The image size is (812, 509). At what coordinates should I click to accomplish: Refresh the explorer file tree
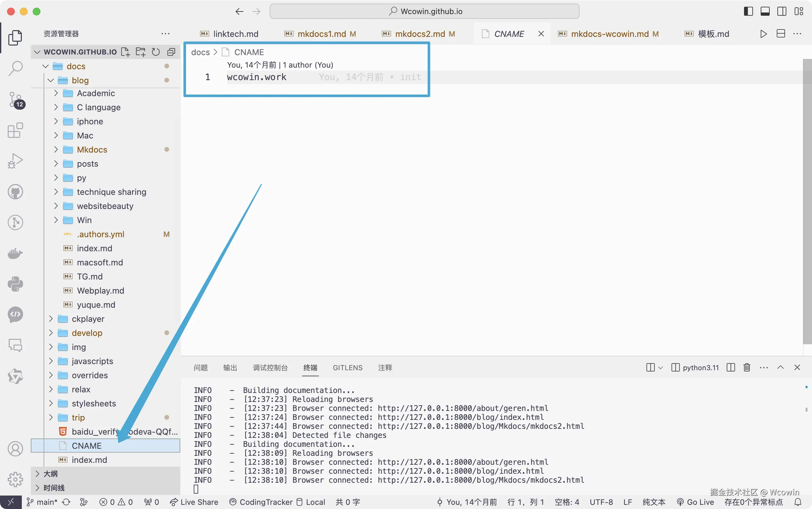click(156, 52)
